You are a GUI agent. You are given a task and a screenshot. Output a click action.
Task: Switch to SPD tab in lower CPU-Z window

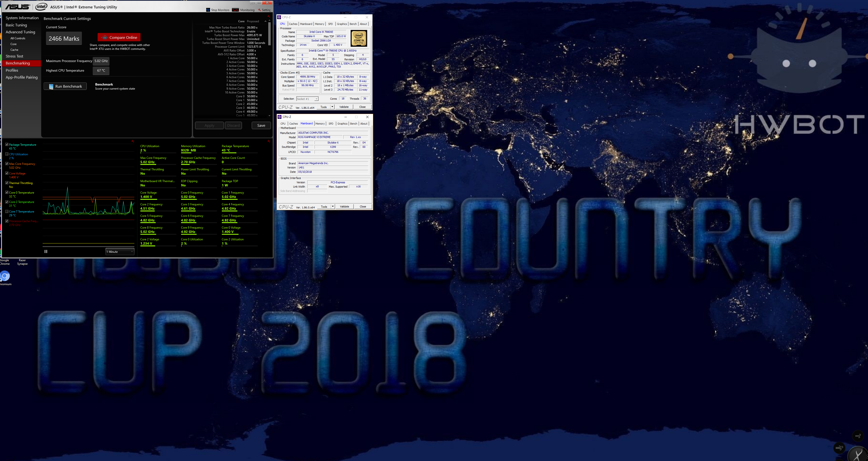(x=331, y=124)
